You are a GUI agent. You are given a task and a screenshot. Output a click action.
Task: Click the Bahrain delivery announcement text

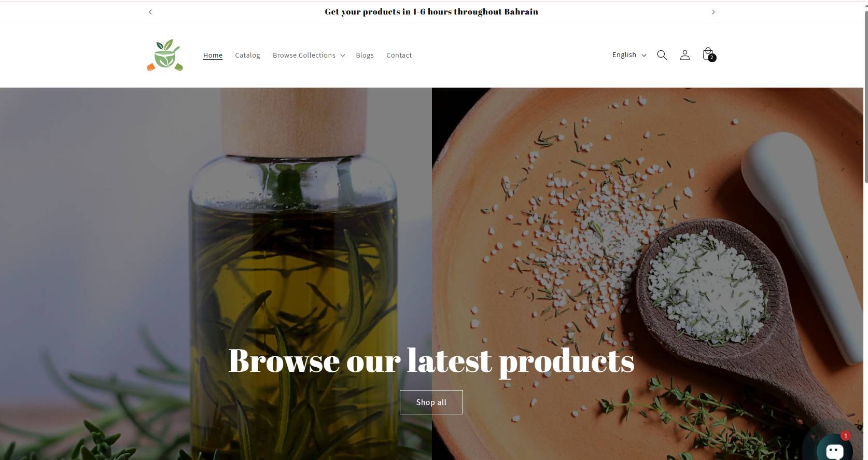point(431,11)
